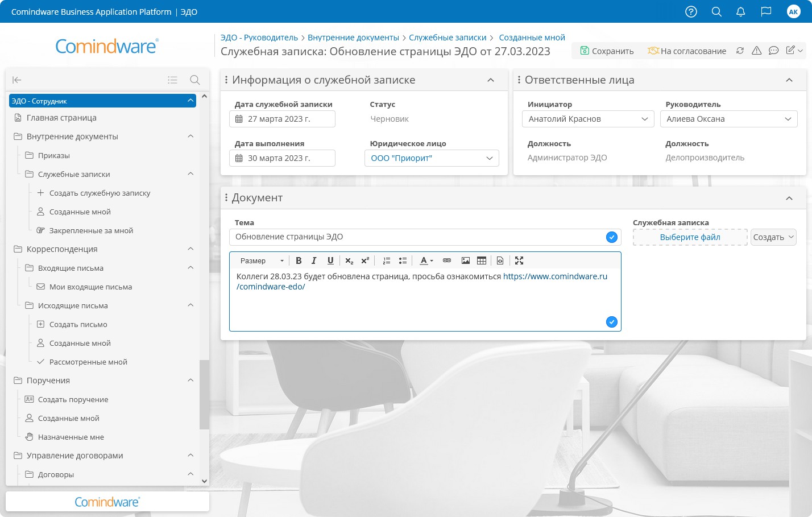Go to Внутренние документы breadcrumb
The image size is (812, 517).
tap(353, 38)
